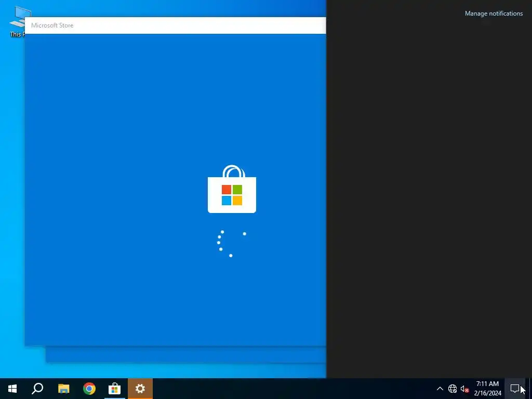Viewport: 532px width, 399px height.
Task: Close the Action Center notification icon
Action: click(x=515, y=389)
